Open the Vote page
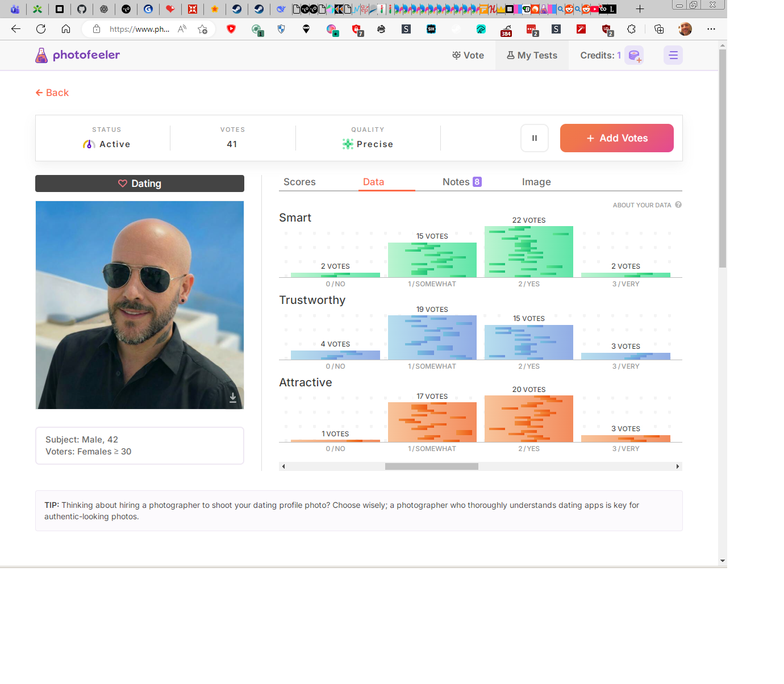Viewport: 784px width, 684px height. click(468, 55)
